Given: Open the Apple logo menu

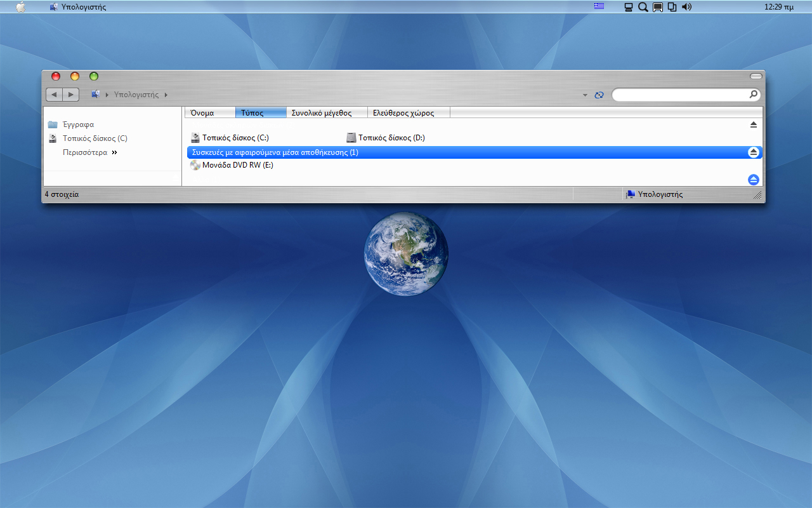Looking at the screenshot, I should click(21, 7).
